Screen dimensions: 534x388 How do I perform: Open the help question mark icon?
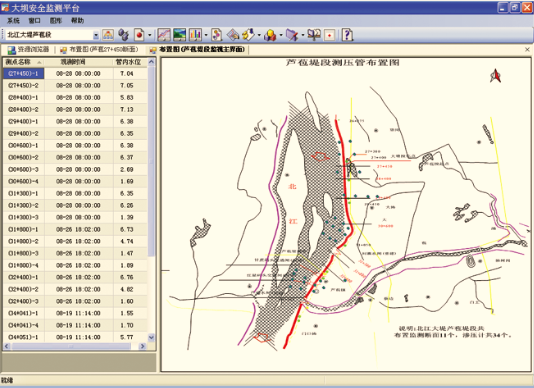347,35
